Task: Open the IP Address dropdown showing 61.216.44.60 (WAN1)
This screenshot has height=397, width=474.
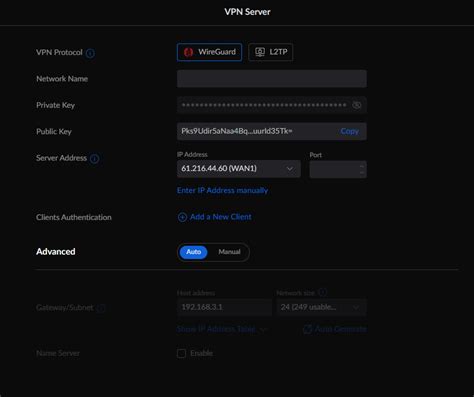Action: click(239, 169)
